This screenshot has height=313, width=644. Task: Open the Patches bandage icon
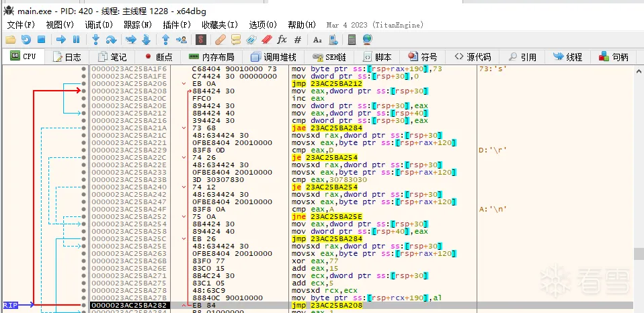click(220, 40)
